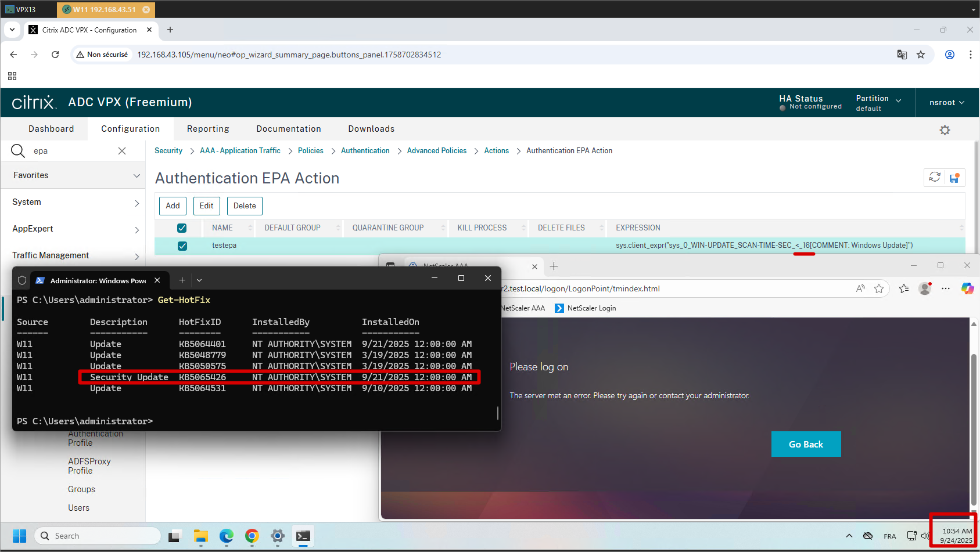Click the PowerShell window vertical scrollbar
The width and height of the screenshot is (980, 552).
[497, 413]
